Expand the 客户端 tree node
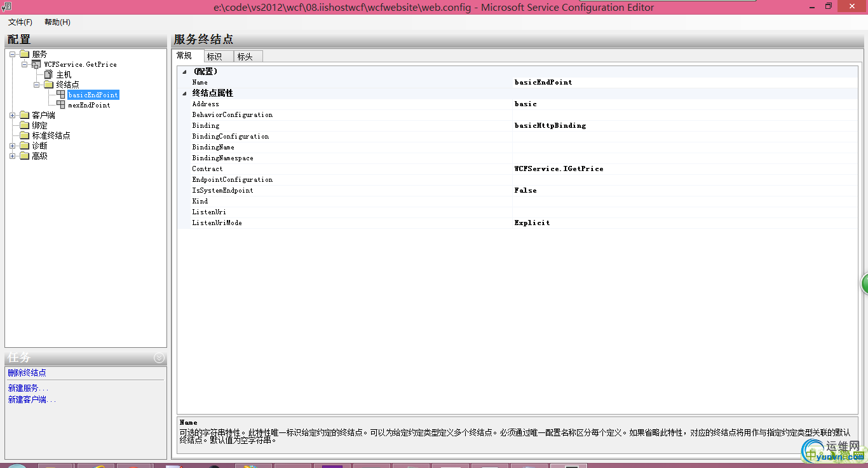 pos(13,115)
